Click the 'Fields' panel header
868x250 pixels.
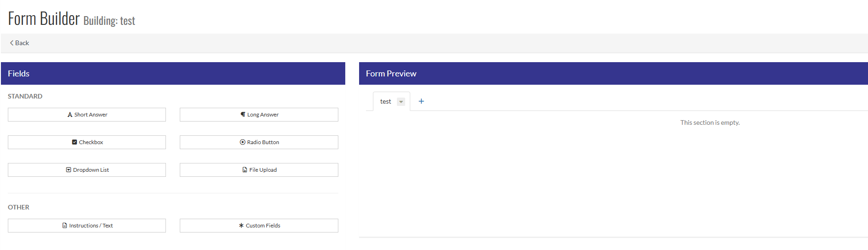coord(173,74)
